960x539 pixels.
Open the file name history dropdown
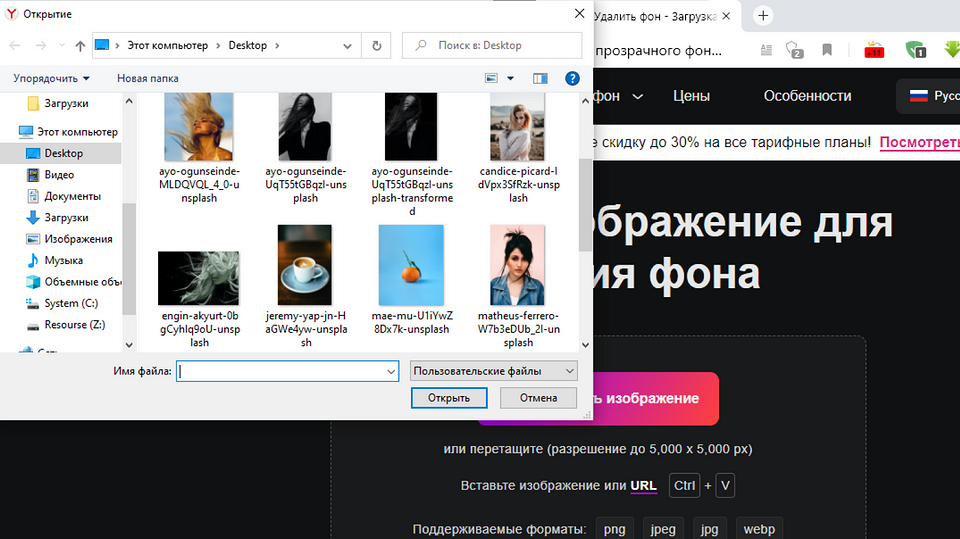pos(391,371)
